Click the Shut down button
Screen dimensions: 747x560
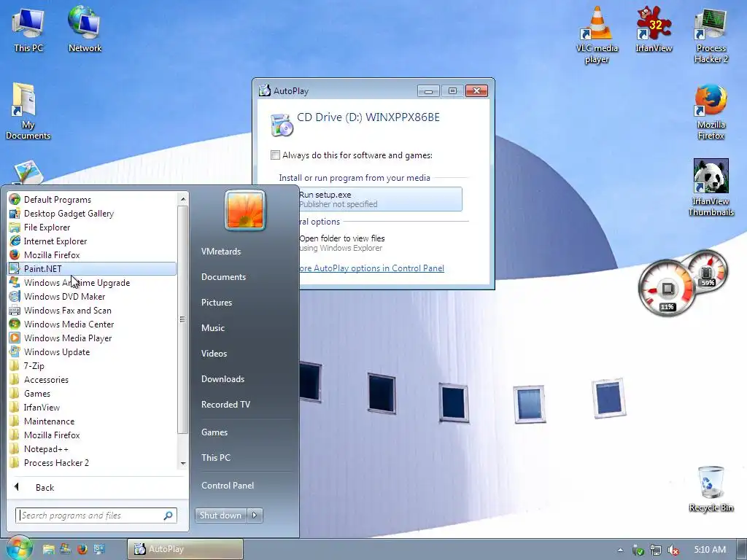pyautogui.click(x=221, y=516)
